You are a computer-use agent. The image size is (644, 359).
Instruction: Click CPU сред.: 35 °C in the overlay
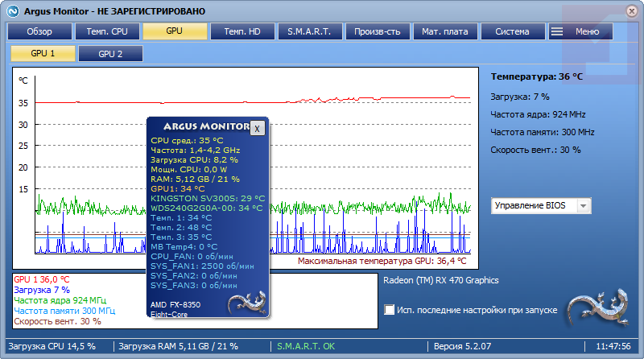[187, 141]
